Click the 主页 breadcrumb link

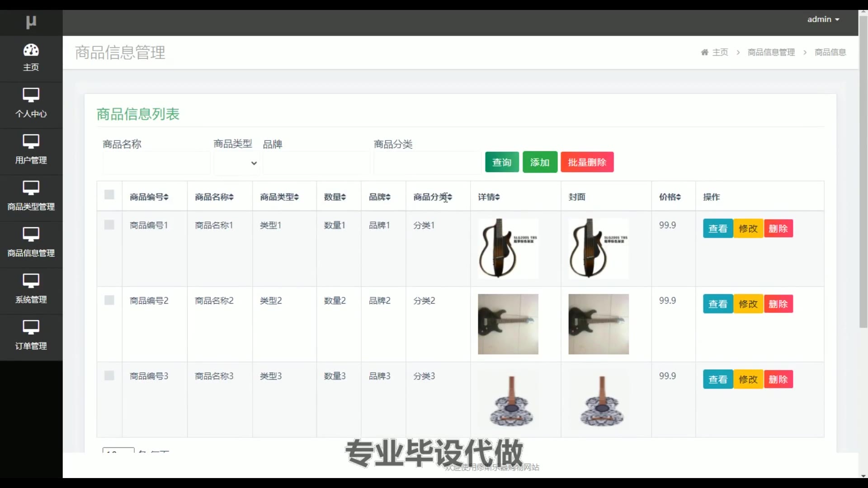tap(720, 52)
